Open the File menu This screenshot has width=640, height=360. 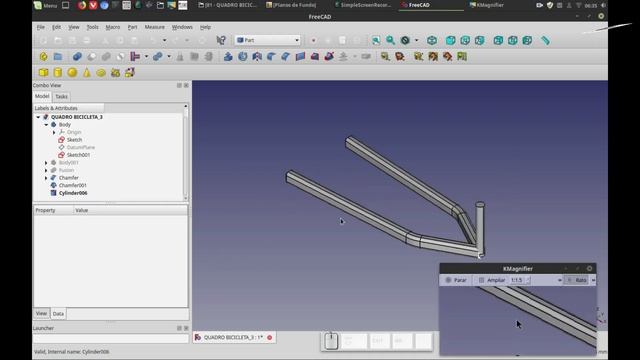pyautogui.click(x=40, y=27)
